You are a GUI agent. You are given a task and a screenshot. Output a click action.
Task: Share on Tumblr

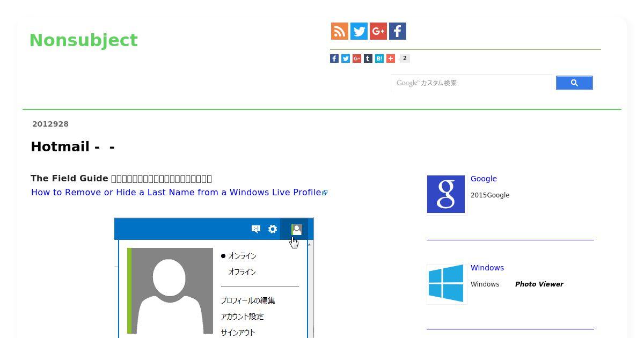pyautogui.click(x=368, y=58)
